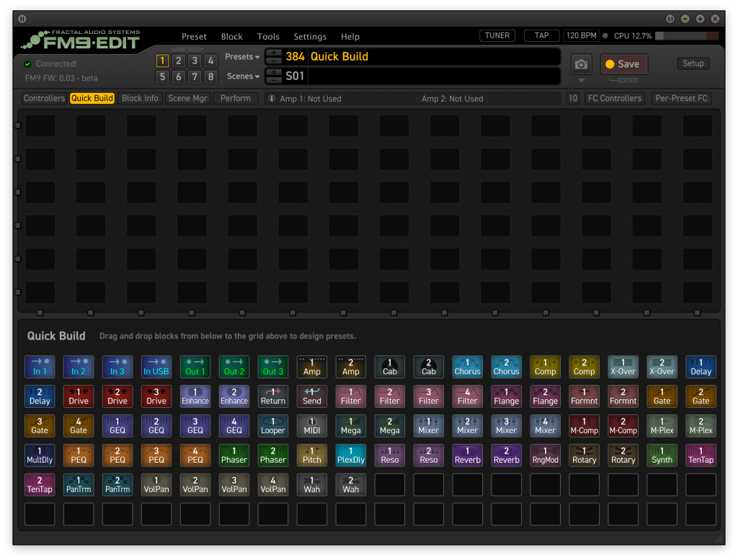738x560 pixels.
Task: Select the Amp 1 block icon
Action: click(312, 367)
